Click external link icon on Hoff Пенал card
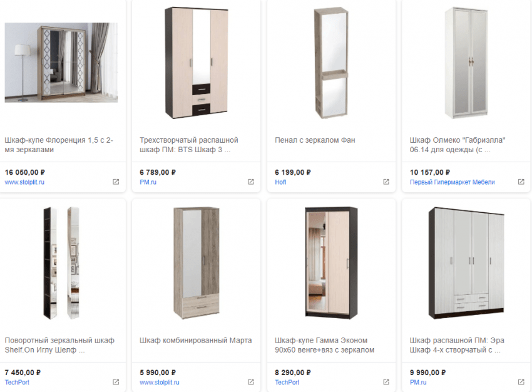 [x=386, y=182]
